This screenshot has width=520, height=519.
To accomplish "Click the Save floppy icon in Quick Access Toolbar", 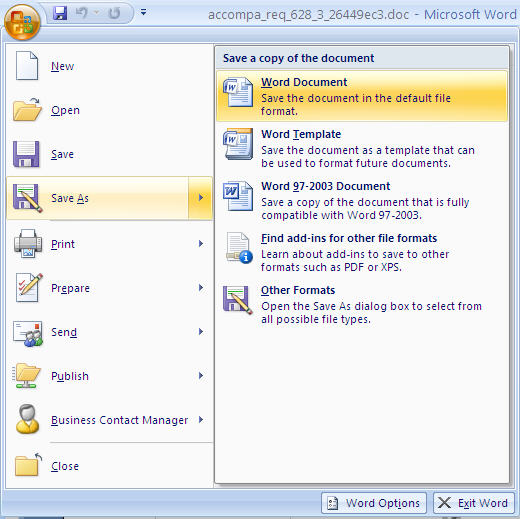I will click(x=60, y=13).
